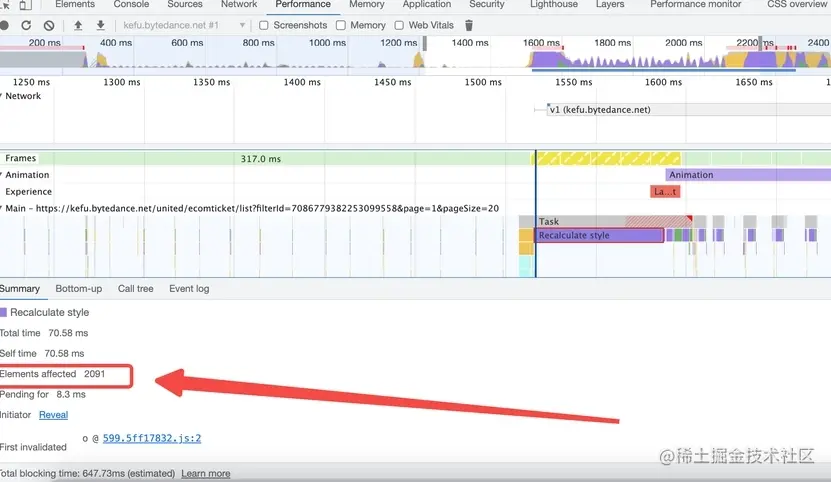Open the Layers tab

point(610,4)
